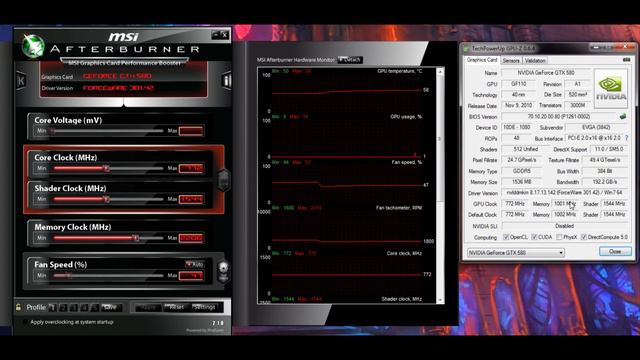Click the Save profile button
The height and width of the screenshot is (360, 640).
(110, 307)
